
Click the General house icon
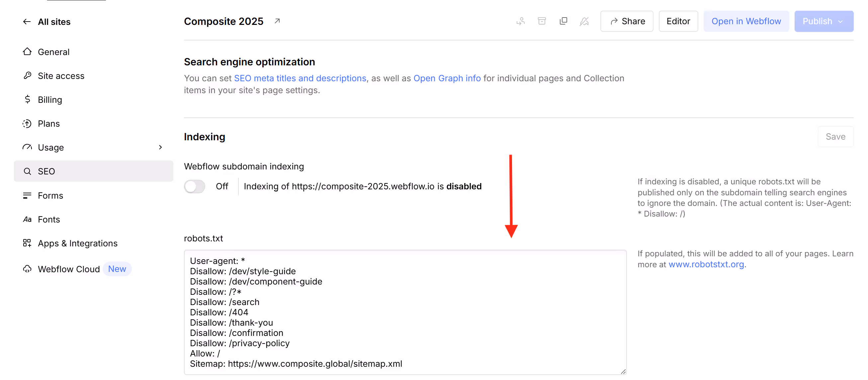coord(27,52)
